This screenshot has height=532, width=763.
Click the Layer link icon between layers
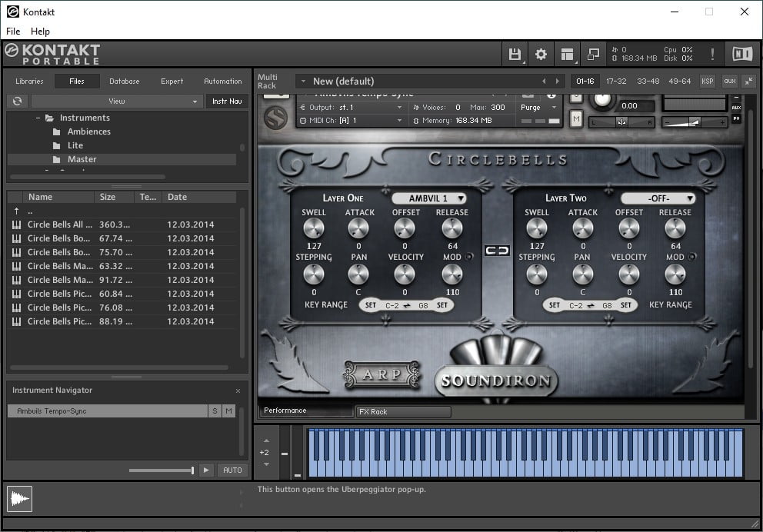[x=497, y=251]
